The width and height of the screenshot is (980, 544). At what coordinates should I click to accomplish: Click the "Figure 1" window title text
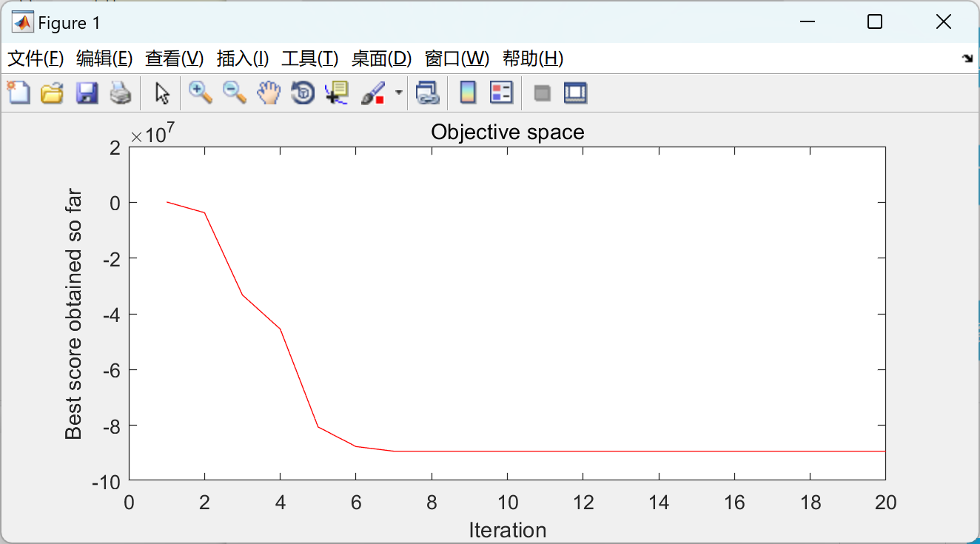[x=69, y=23]
